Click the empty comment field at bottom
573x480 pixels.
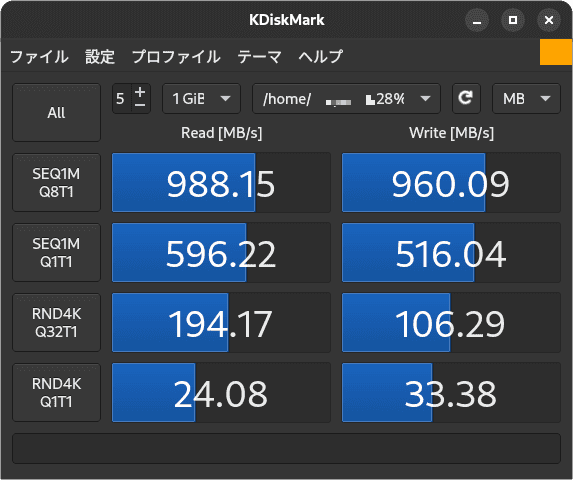tap(286, 449)
